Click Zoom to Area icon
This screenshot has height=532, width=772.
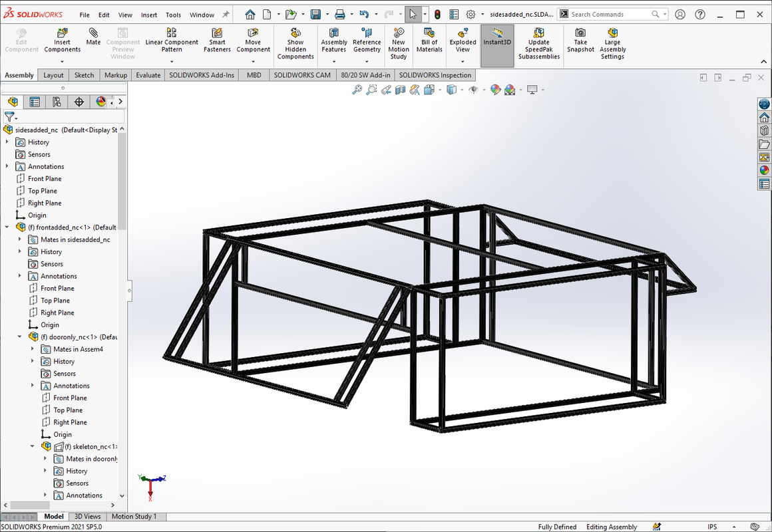[372, 90]
